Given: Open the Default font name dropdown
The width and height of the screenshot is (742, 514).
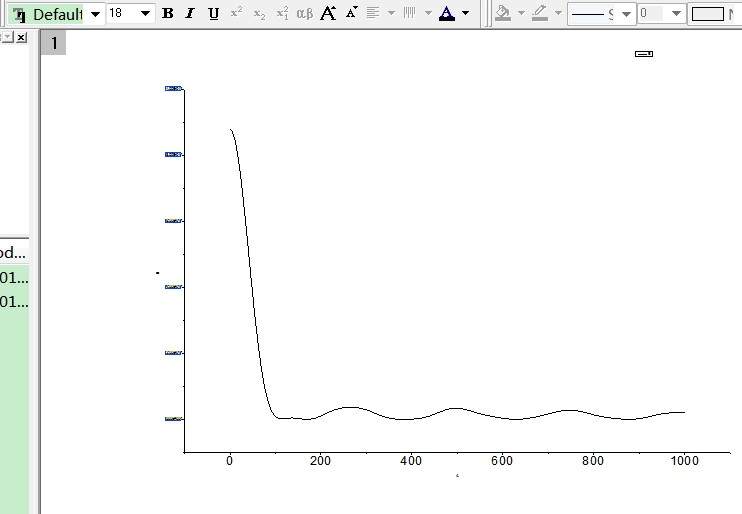Looking at the screenshot, I should click(95, 14).
